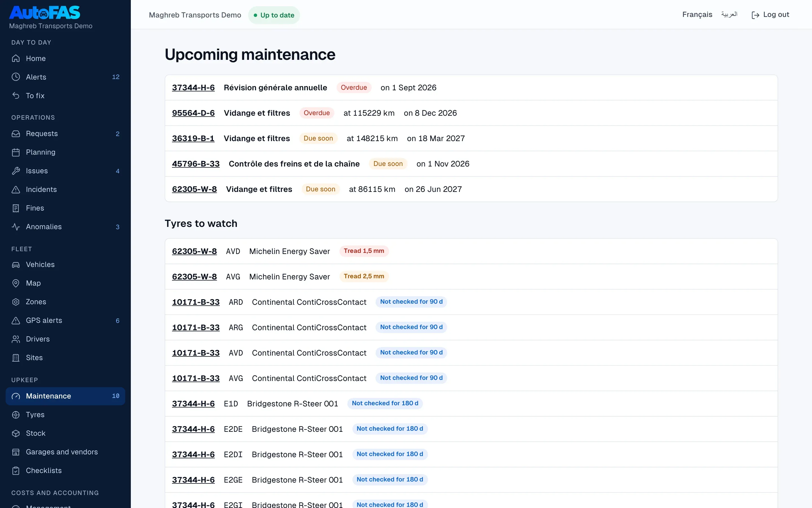Viewport: 812px width, 508px height.
Task: Click the Up to date status badge
Action: click(274, 15)
